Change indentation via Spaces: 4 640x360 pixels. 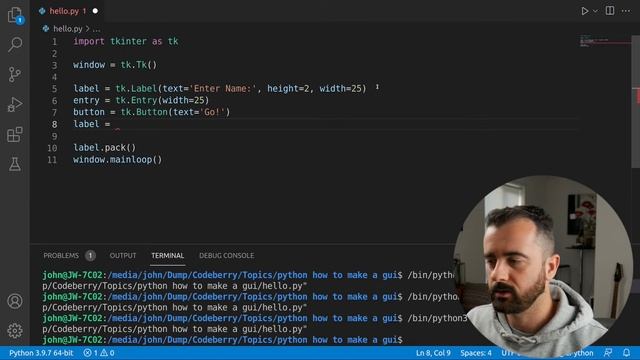pos(476,353)
